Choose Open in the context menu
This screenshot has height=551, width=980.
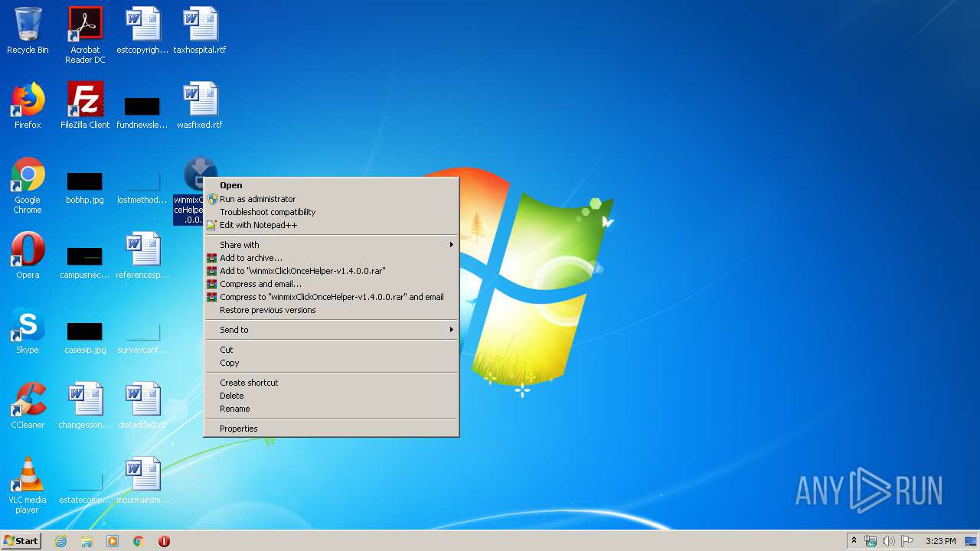(x=332, y=185)
